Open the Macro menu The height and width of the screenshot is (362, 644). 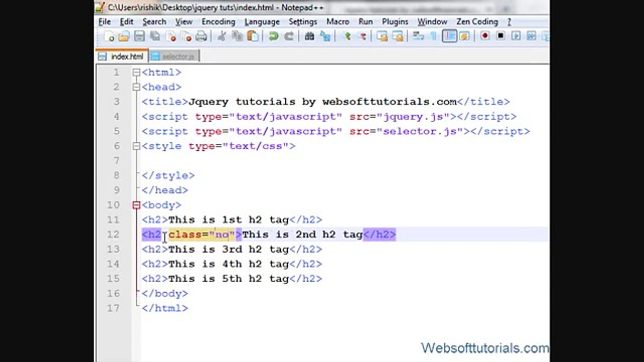click(338, 22)
